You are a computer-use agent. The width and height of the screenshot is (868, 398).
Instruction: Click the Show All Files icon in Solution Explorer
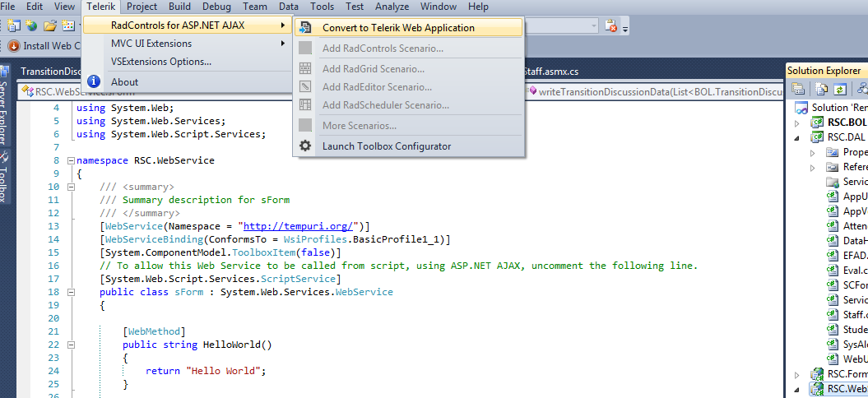click(x=822, y=89)
